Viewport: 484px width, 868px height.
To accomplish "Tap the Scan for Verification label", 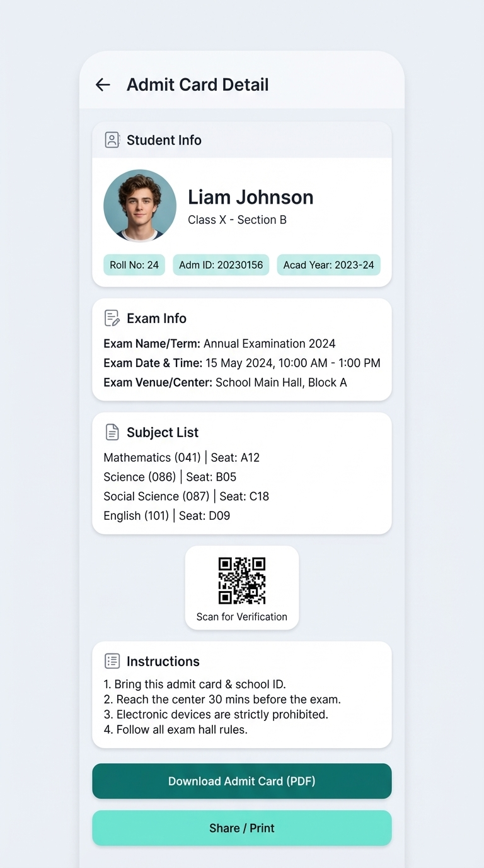I will 242,617.
